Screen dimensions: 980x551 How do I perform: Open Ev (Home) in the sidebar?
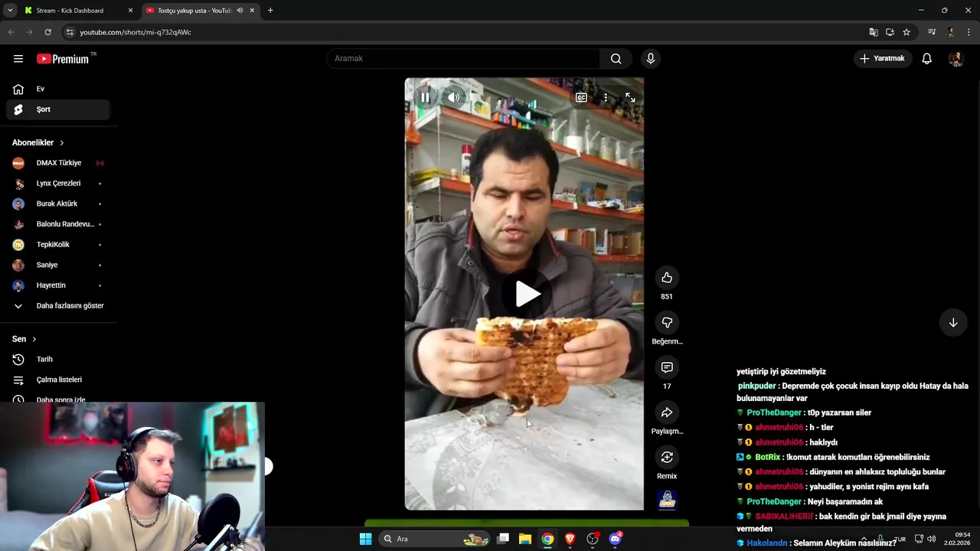coord(58,89)
